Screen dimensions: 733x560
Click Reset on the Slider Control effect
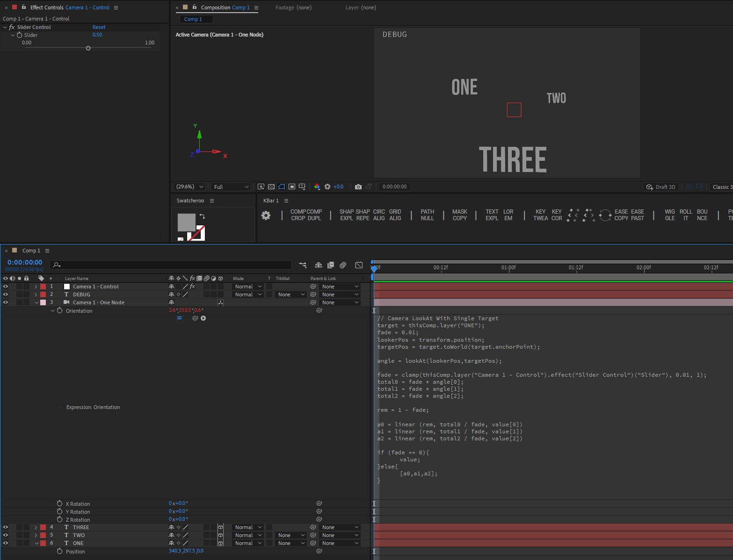click(99, 27)
